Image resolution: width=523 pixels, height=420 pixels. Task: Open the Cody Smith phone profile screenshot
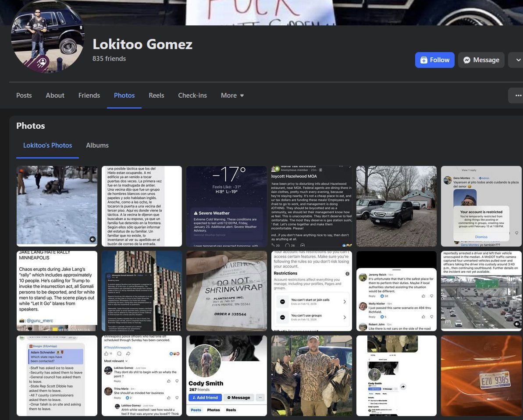pos(396,376)
